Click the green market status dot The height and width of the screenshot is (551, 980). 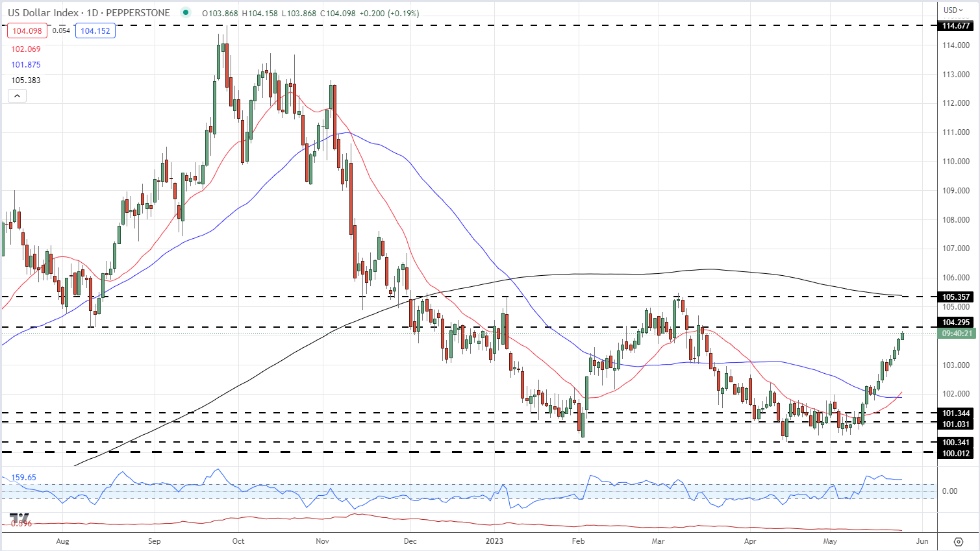pos(186,12)
